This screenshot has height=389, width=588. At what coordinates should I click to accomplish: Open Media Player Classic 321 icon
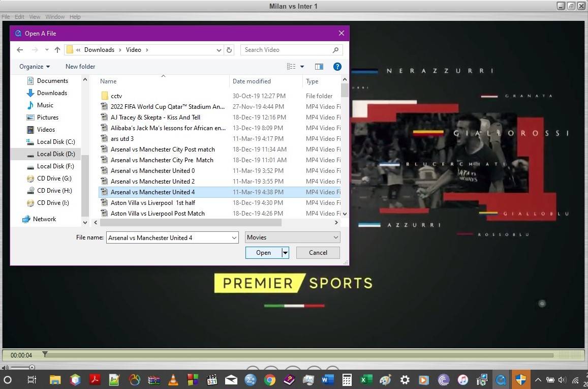tap(212, 380)
